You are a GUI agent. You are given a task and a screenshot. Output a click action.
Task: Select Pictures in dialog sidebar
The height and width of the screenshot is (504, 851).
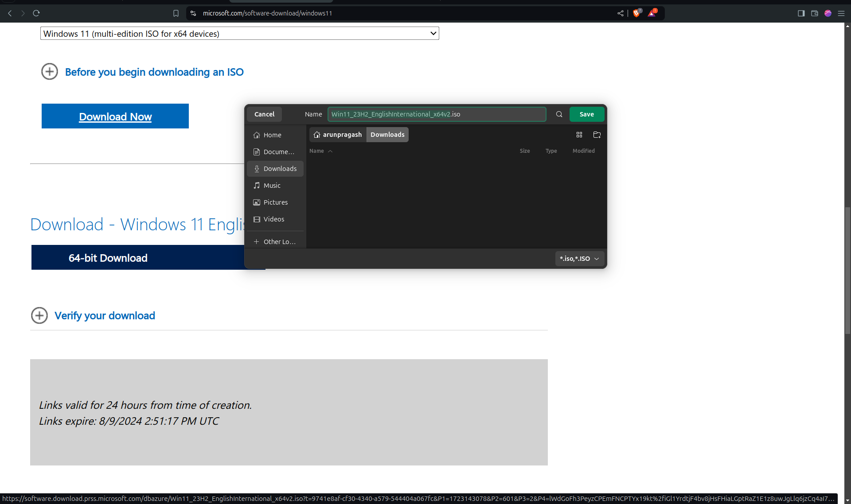pos(275,202)
